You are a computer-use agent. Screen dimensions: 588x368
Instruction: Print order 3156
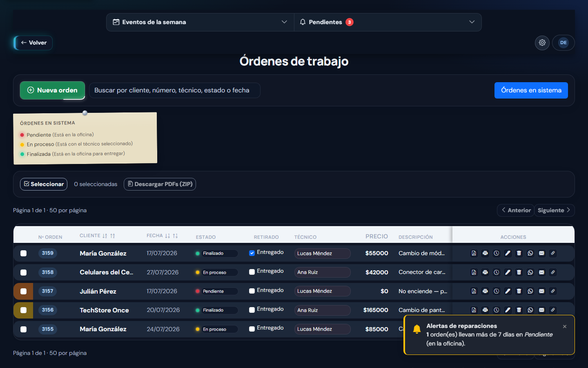[485, 310]
